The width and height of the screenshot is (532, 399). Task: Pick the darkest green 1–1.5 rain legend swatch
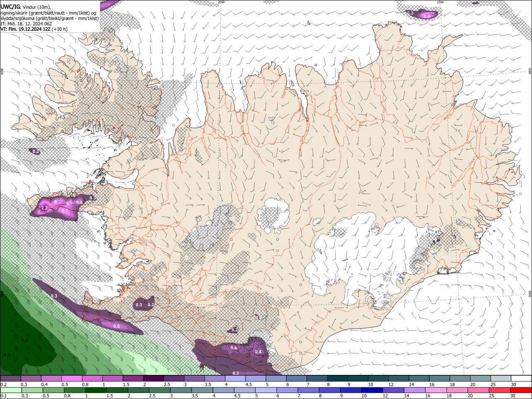click(96, 390)
